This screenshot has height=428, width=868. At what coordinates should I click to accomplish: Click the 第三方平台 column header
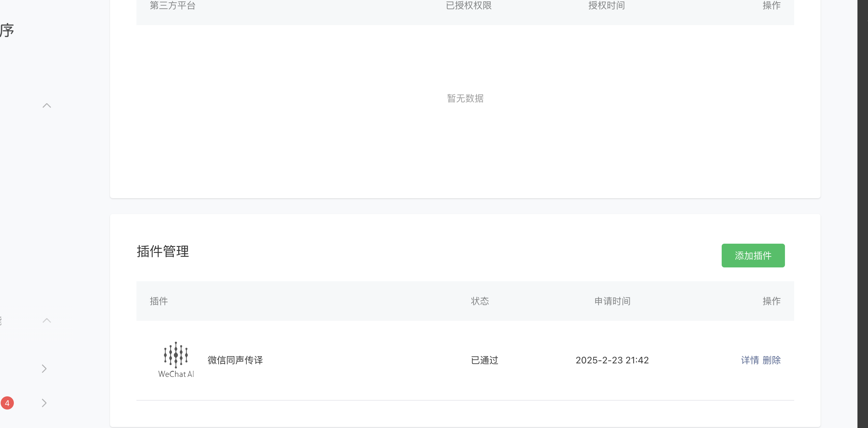[173, 5]
